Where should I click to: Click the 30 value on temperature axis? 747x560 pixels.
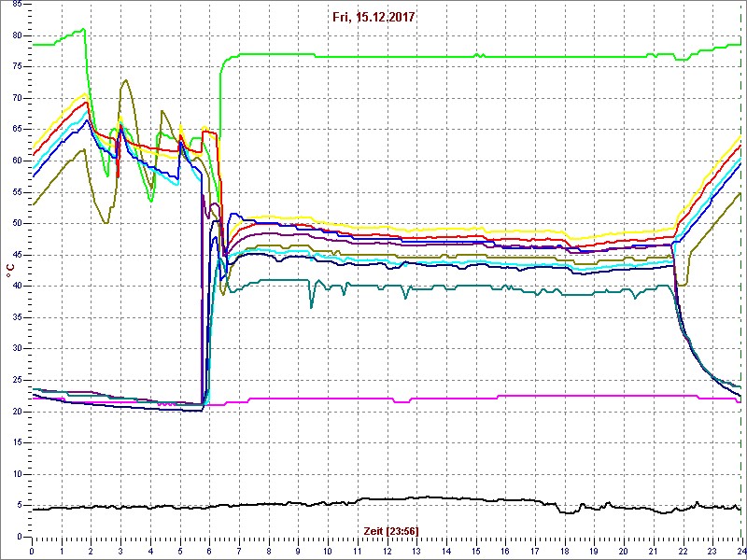[17, 349]
